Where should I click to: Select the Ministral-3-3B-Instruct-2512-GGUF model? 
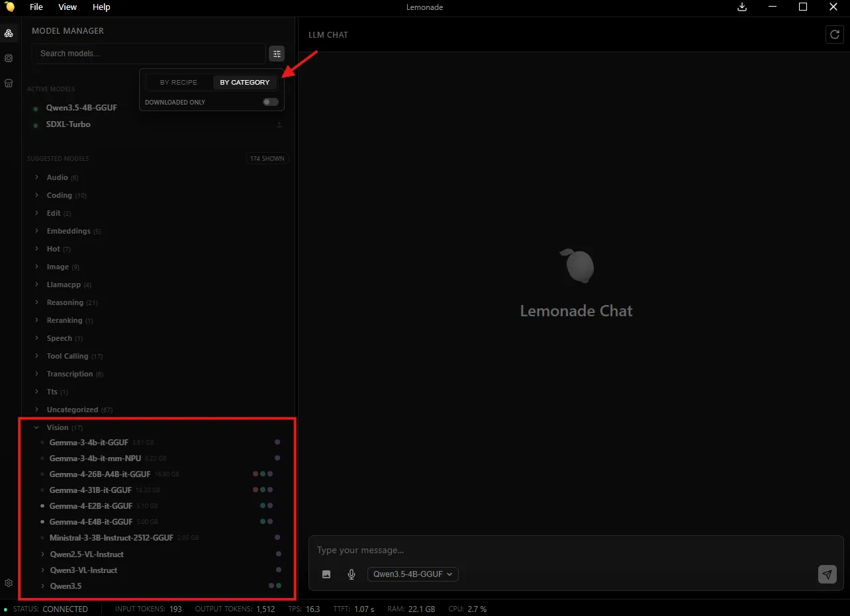pyautogui.click(x=111, y=538)
